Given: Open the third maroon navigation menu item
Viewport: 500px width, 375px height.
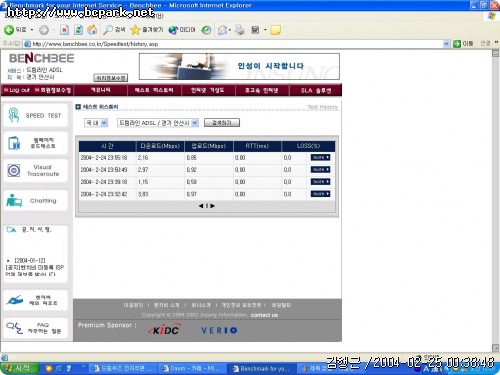Looking at the screenshot, I should click(x=208, y=90).
